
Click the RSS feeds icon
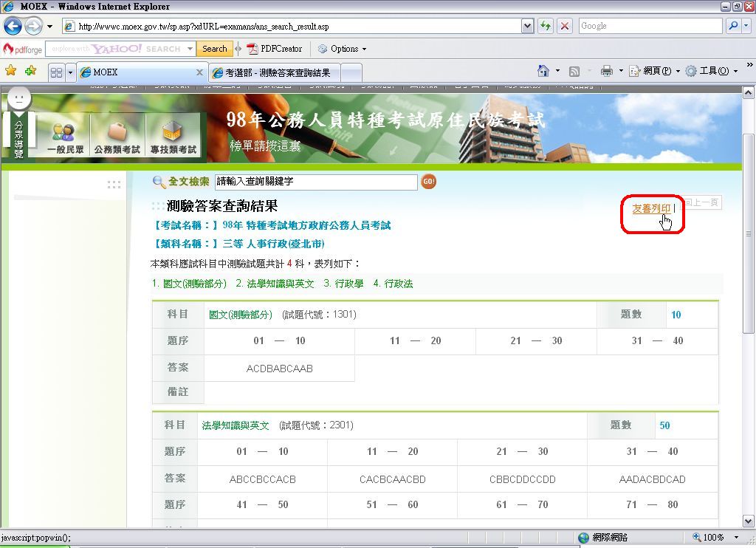coord(574,72)
